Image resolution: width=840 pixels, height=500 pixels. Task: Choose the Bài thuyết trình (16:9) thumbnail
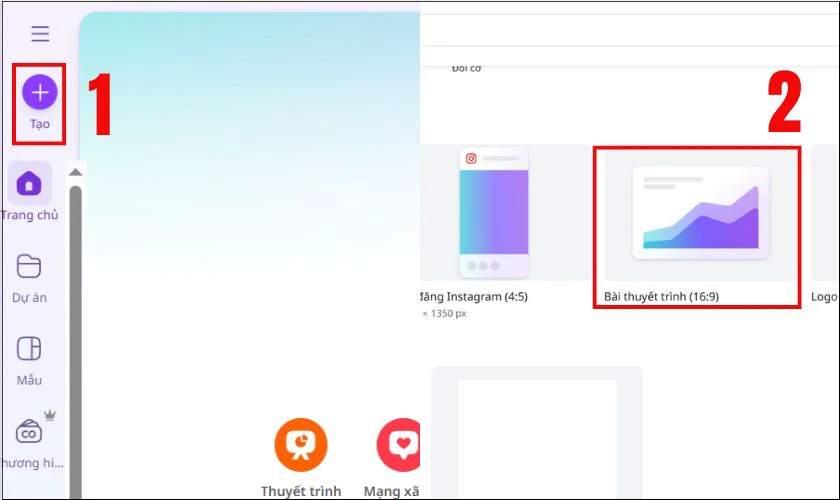[700, 213]
